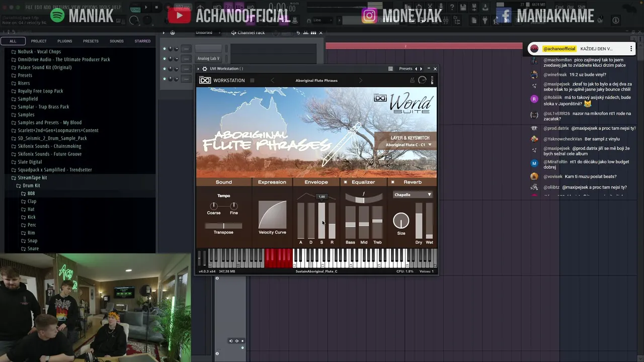
Task: Switch to the PLUGINS browser tab
Action: tap(64, 41)
